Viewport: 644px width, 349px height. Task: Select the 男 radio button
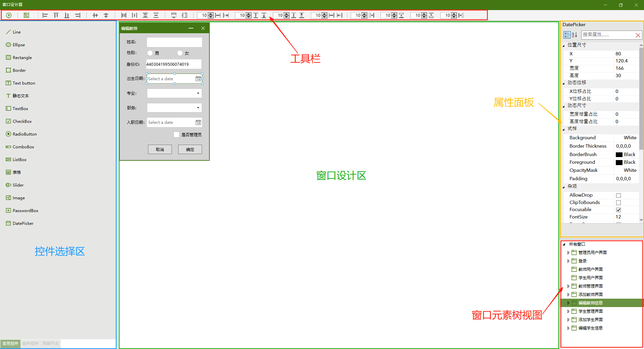point(150,53)
